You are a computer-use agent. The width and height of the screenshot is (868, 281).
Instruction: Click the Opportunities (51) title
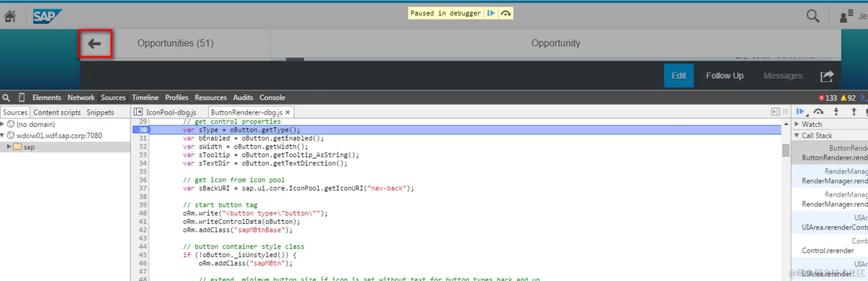(176, 43)
